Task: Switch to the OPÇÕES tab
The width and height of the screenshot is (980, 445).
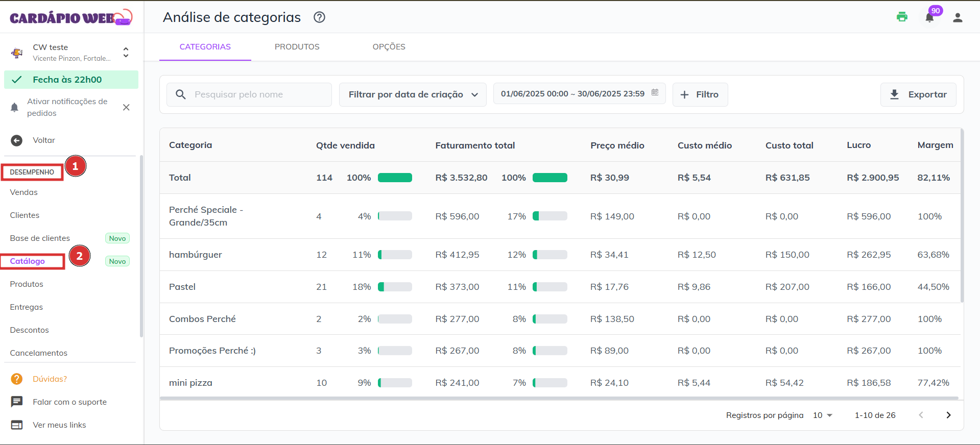Action: click(389, 47)
